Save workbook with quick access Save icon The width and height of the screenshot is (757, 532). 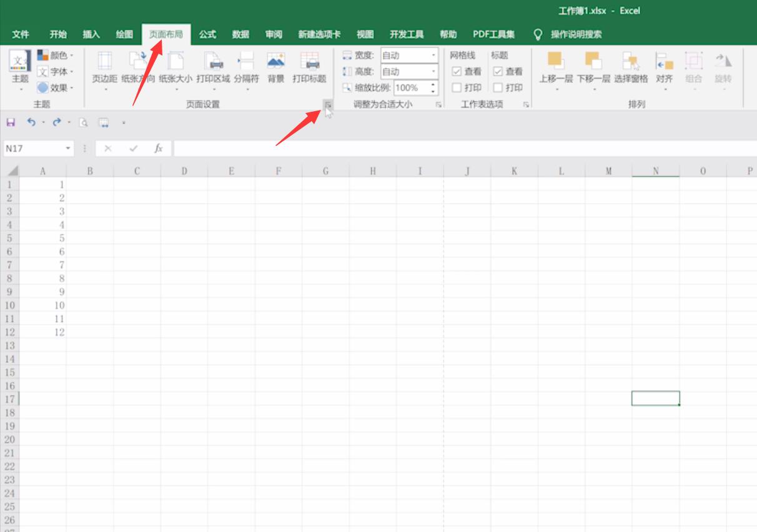11,122
